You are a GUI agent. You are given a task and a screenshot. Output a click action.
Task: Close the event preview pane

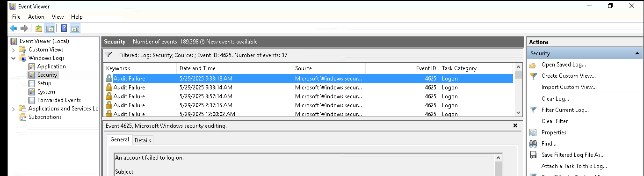pyautogui.click(x=515, y=125)
